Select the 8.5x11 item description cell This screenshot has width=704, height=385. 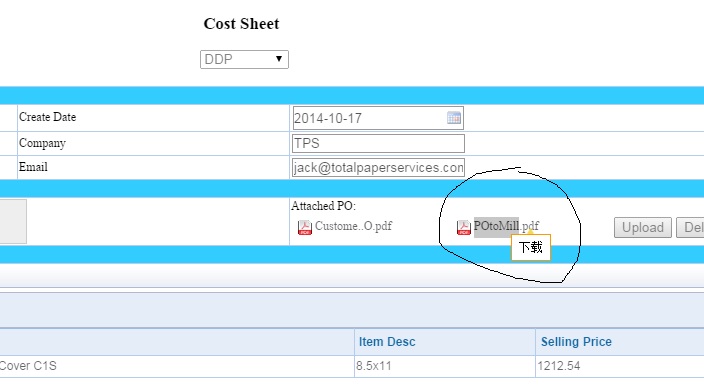coord(444,366)
